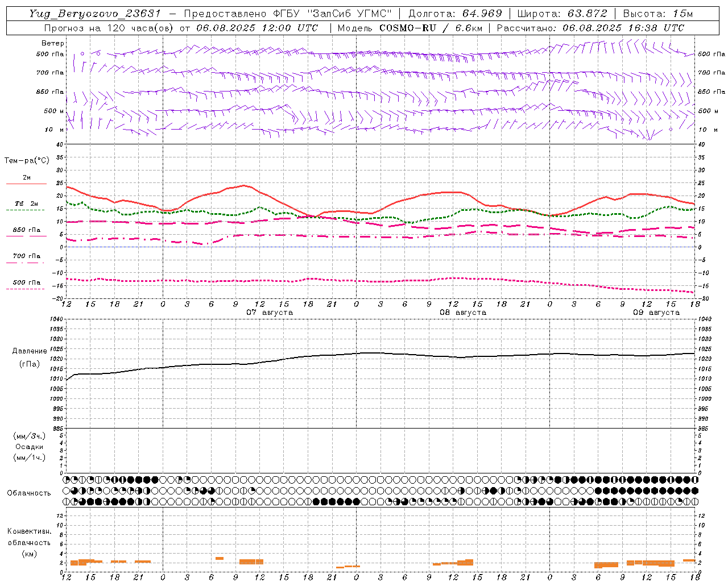Click the 40 value on left temperature axis
The image size is (728, 582).
point(60,144)
